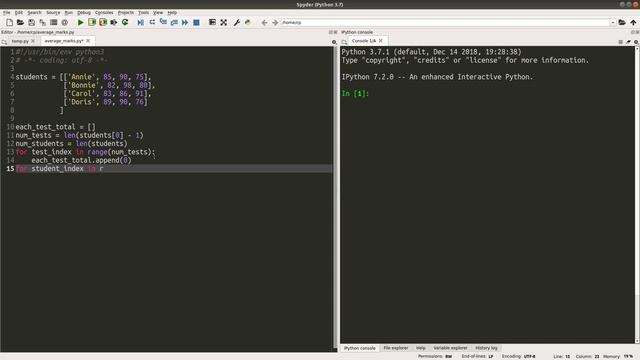Open file using the folder toolbar icon
Screen dimensions: 640x360
(x=20, y=22)
